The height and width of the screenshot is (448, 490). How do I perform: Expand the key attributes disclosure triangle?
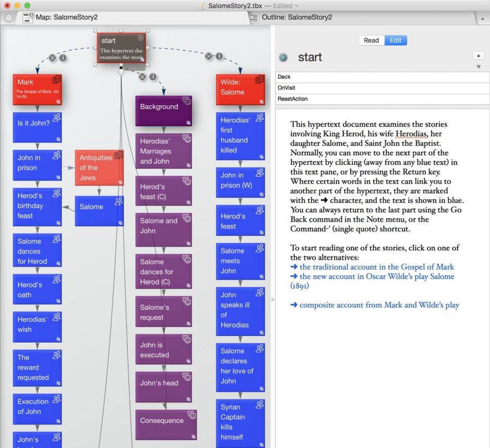click(x=479, y=67)
